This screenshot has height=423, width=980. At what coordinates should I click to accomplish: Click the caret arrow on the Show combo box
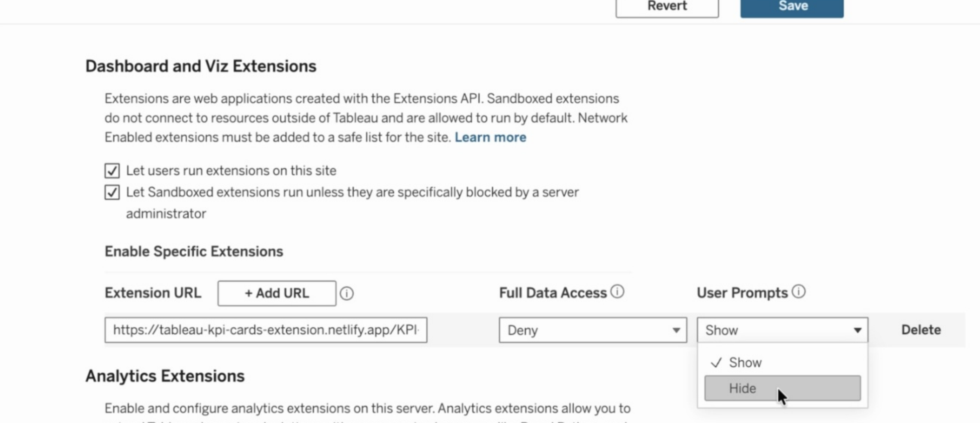[x=858, y=330]
